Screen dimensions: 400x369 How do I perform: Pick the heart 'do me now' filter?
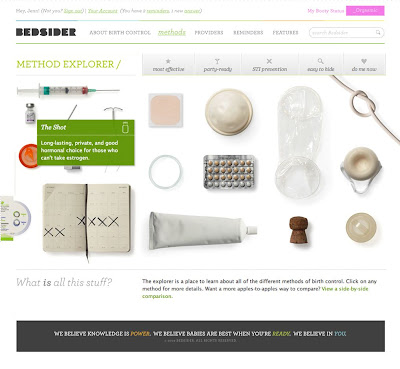[x=364, y=65]
